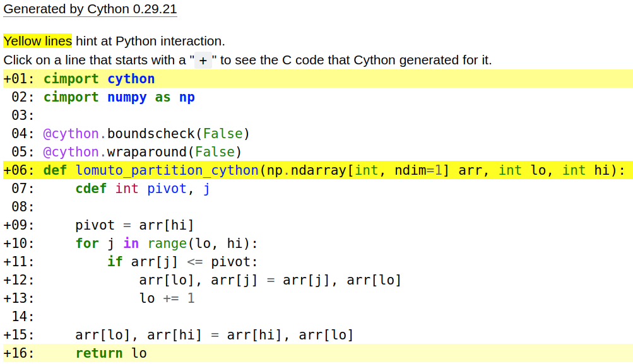Show generated C for lo += 1
This screenshot has width=633, height=364.
[167, 298]
